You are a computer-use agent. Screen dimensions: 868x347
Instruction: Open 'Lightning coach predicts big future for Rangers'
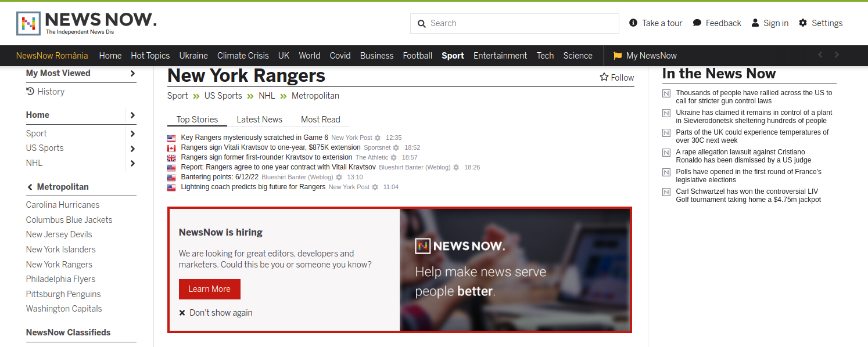click(253, 187)
